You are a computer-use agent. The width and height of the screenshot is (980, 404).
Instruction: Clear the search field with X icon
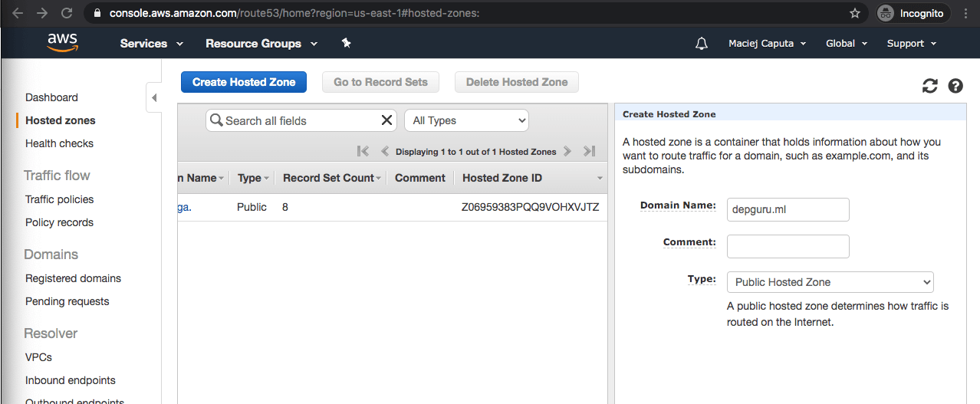click(x=387, y=120)
